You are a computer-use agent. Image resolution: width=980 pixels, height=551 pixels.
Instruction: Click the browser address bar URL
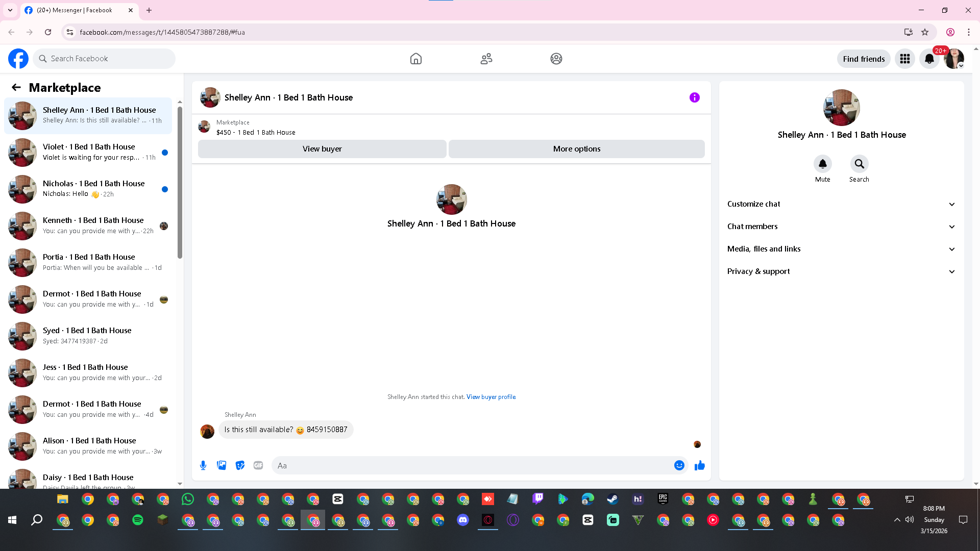[x=162, y=32]
